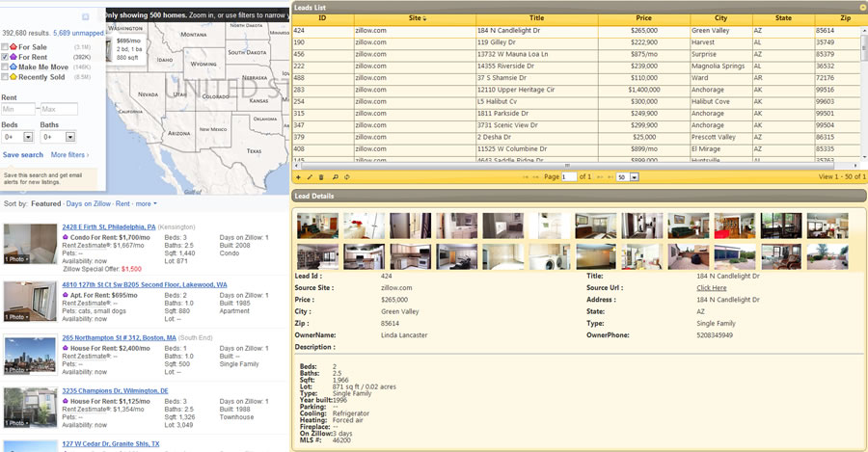The image size is (868, 452).
Task: Open the rows-per-page dropdown showing 50
Action: (628, 177)
